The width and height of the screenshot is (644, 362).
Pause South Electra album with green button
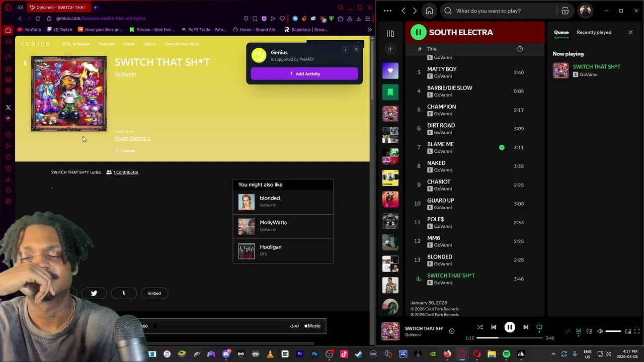pyautogui.click(x=418, y=32)
